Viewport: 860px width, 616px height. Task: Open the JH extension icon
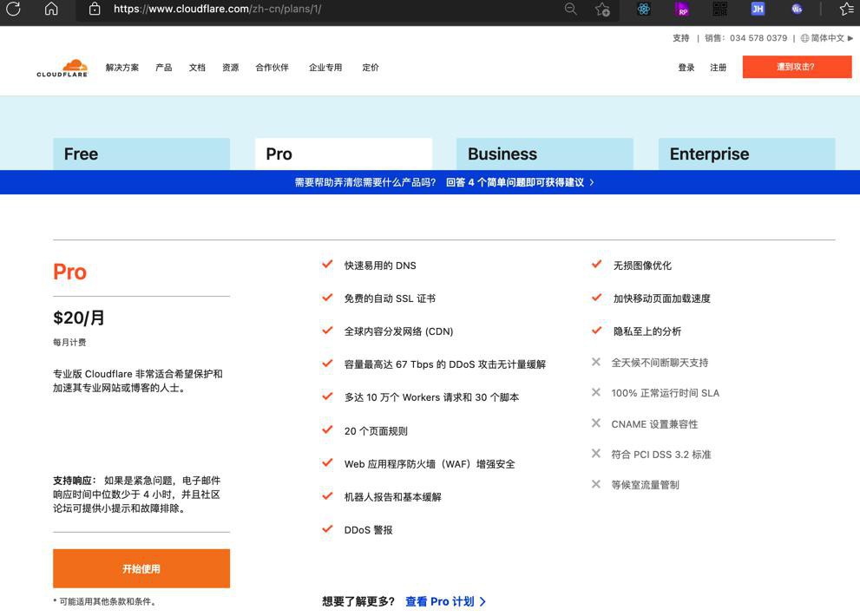click(x=758, y=9)
